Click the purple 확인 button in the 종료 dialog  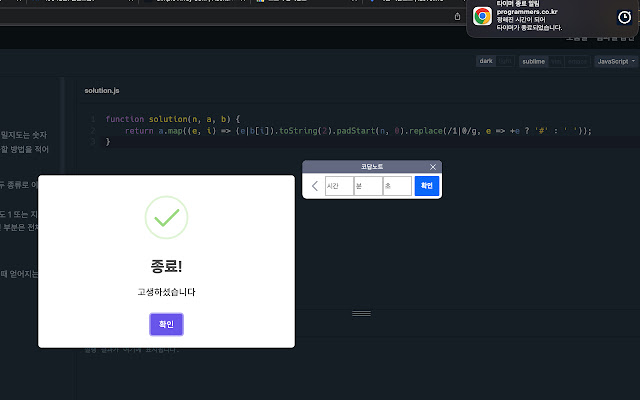tap(166, 324)
